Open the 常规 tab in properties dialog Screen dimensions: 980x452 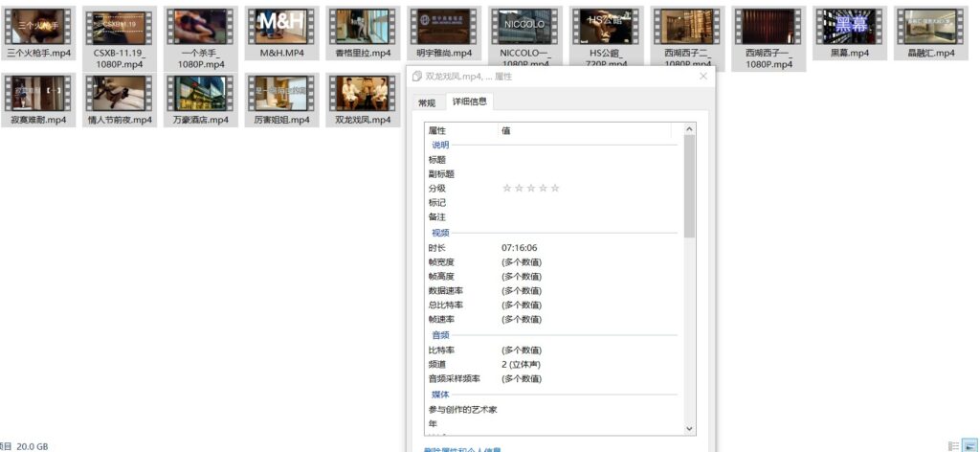pyautogui.click(x=426, y=102)
